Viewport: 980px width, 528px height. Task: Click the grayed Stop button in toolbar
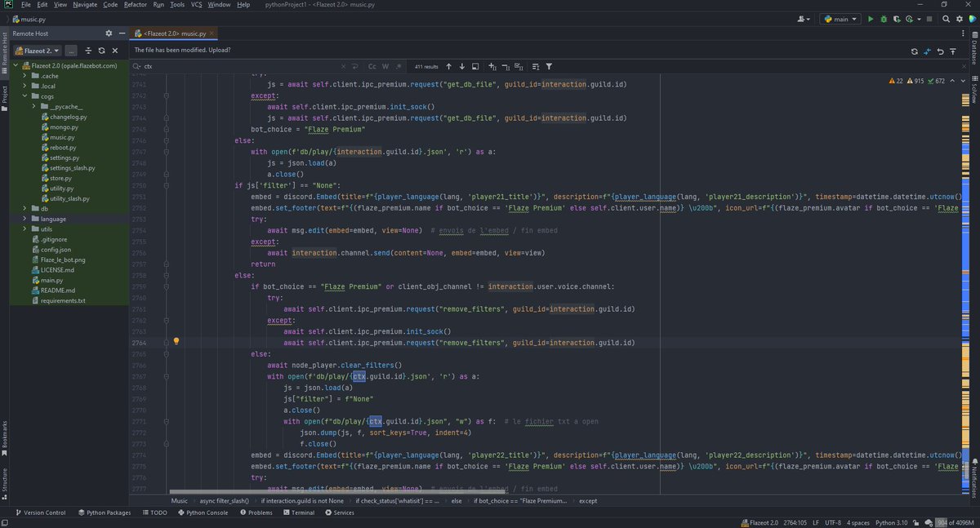pyautogui.click(x=929, y=19)
